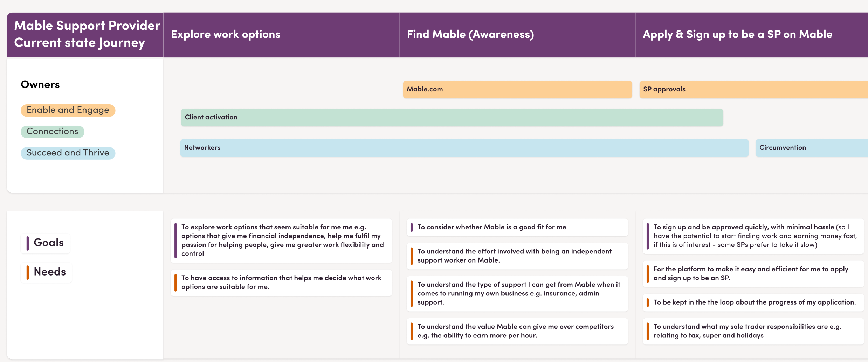Click the Circumvention blue bar
868x362 pixels.
812,148
